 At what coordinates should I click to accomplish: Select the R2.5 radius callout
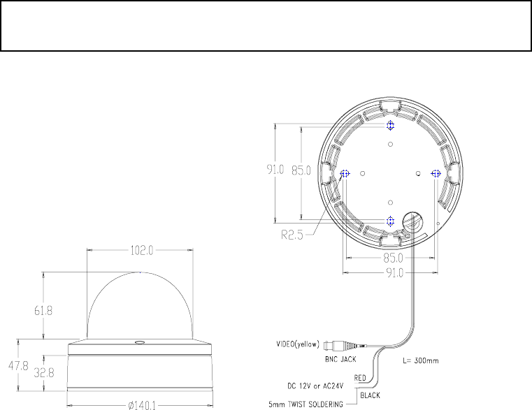click(292, 235)
